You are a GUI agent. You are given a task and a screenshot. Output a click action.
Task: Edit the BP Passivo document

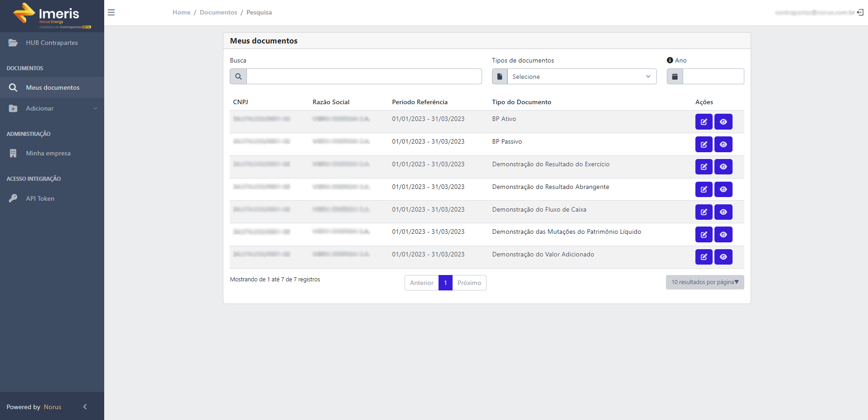point(704,144)
